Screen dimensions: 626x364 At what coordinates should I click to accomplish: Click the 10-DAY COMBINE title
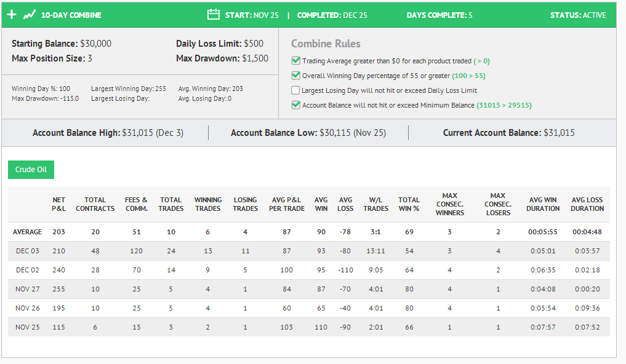coord(71,15)
